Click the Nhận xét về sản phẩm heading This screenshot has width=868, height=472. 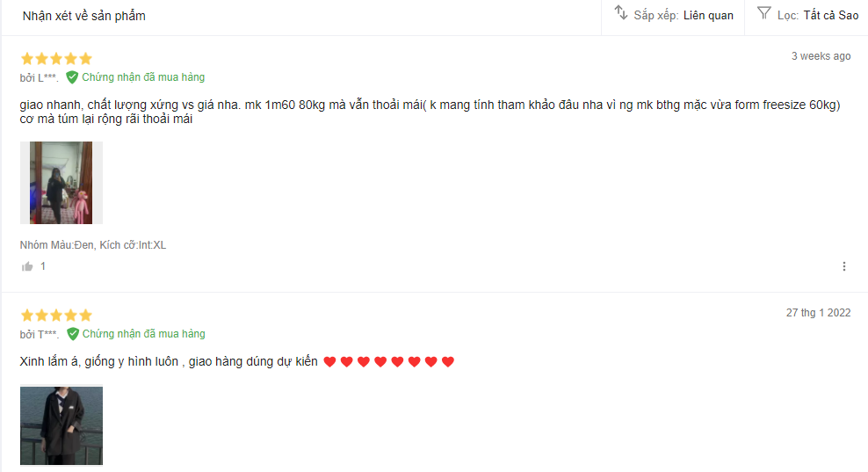[x=84, y=16]
